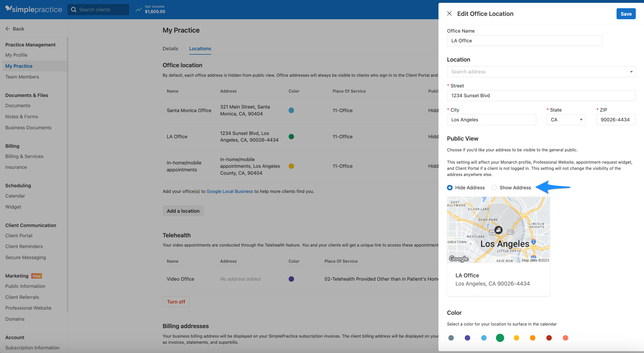Save the office location changes
Screen dimensions: 644x353
[x=626, y=14]
